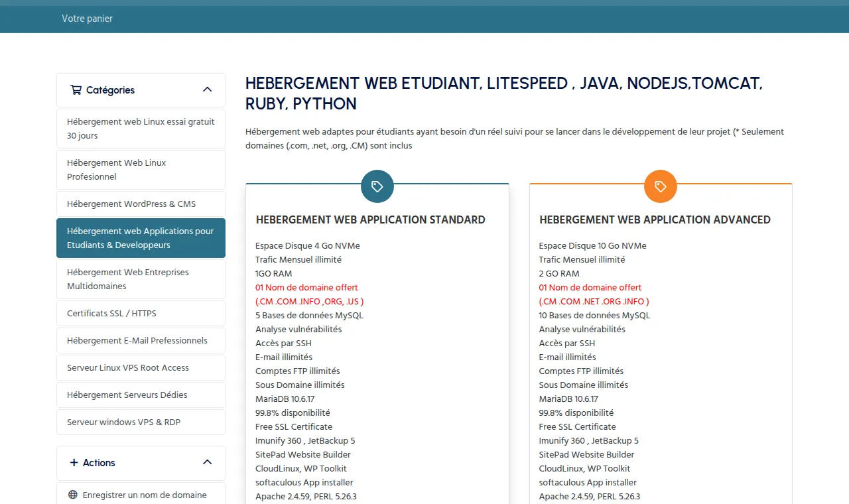
Task: Go to Serveur windows VPS & RDP
Action: (141, 422)
